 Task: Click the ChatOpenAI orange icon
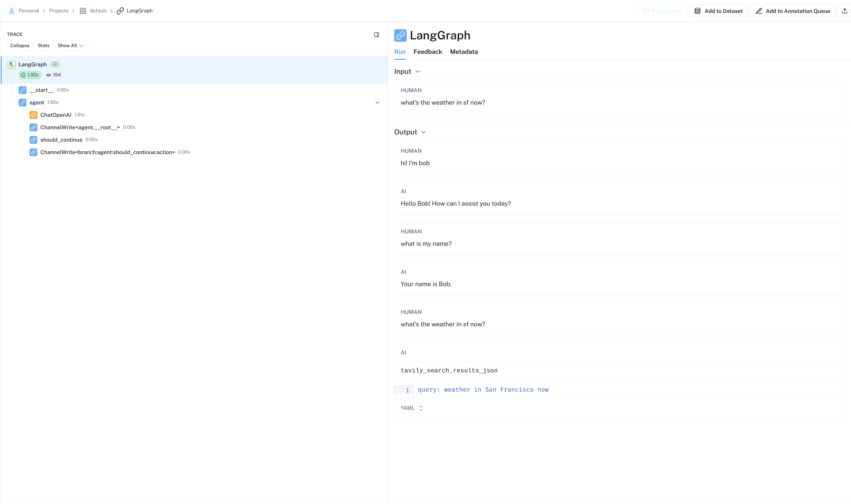tap(33, 115)
